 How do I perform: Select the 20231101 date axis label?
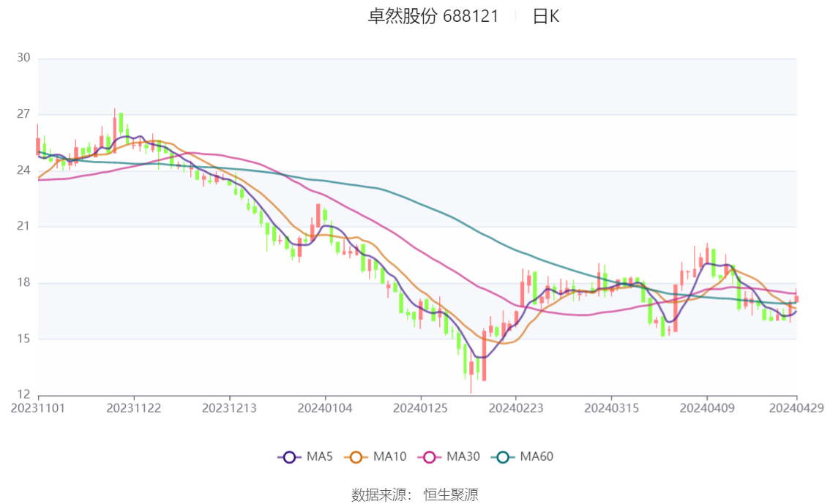click(38, 408)
